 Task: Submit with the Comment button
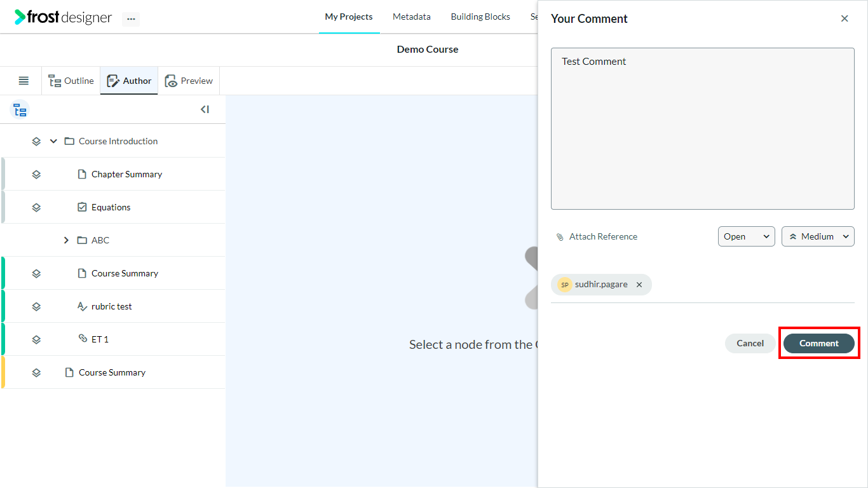(x=819, y=343)
